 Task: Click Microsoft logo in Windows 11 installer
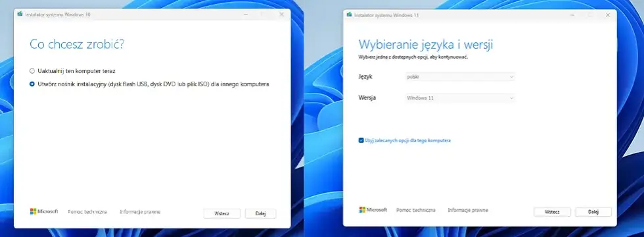pos(373,210)
